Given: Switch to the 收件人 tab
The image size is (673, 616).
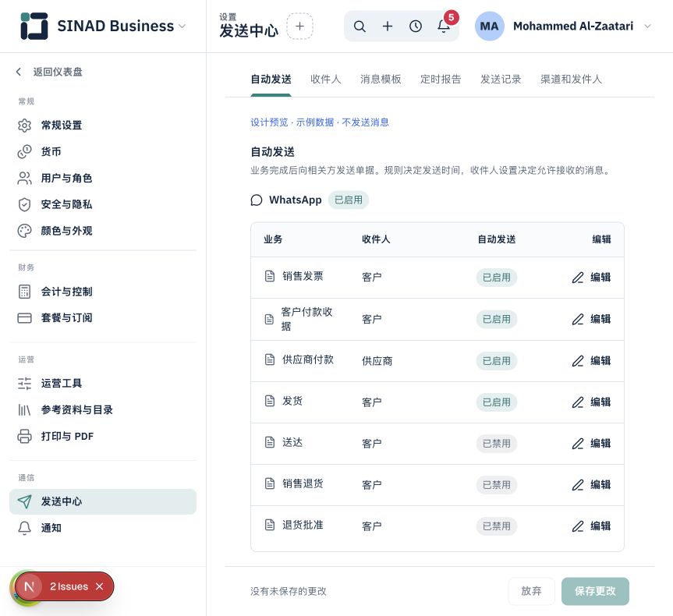Looking at the screenshot, I should click(325, 80).
